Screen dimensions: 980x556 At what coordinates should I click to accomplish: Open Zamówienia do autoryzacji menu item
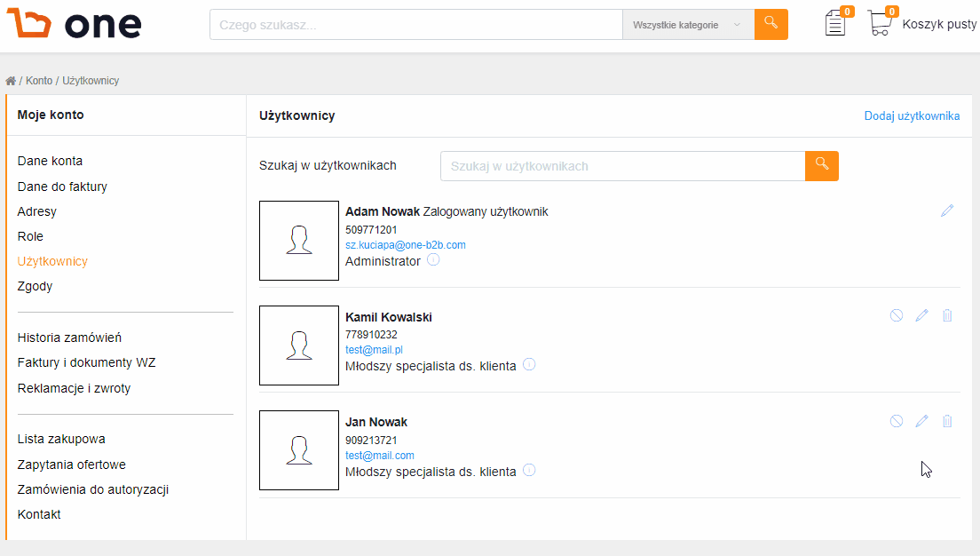(x=93, y=489)
